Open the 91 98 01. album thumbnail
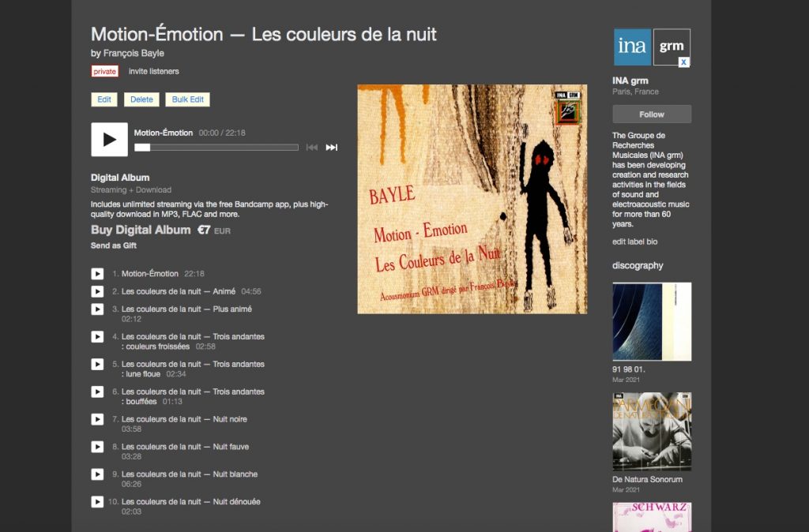 pyautogui.click(x=652, y=322)
